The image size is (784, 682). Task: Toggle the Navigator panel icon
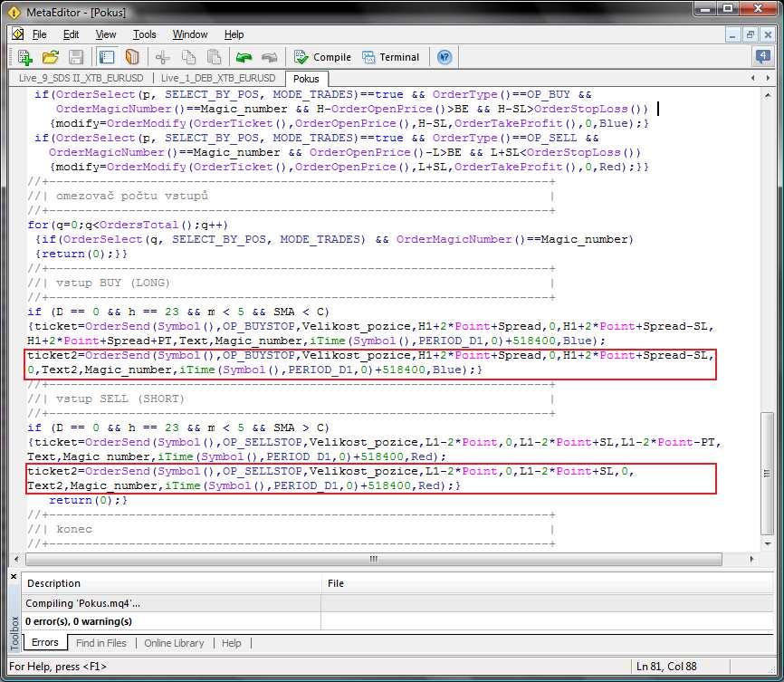click(107, 57)
